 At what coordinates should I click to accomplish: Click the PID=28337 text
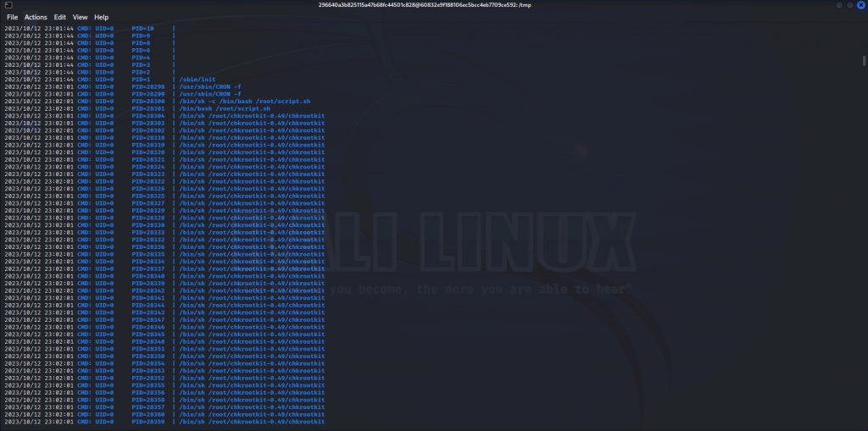pos(148,269)
